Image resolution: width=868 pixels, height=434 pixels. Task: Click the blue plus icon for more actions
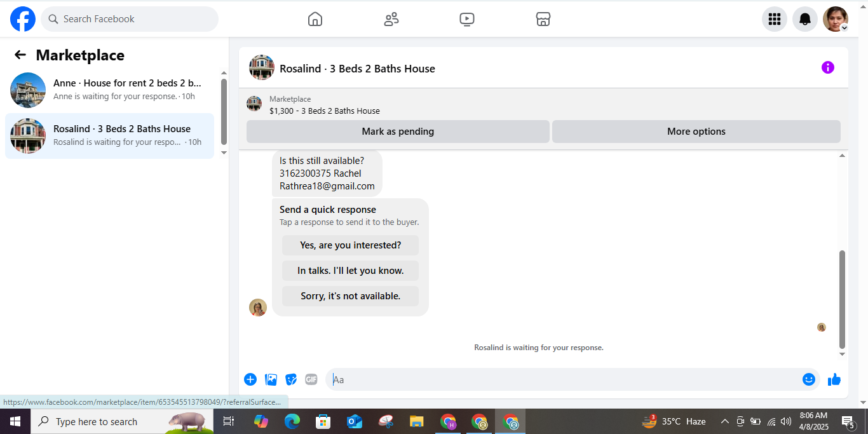(x=250, y=379)
